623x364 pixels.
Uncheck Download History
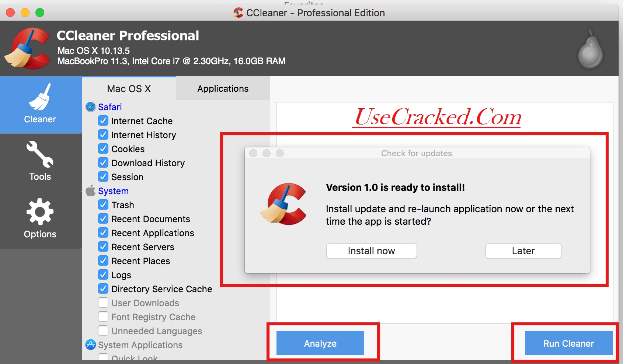103,162
